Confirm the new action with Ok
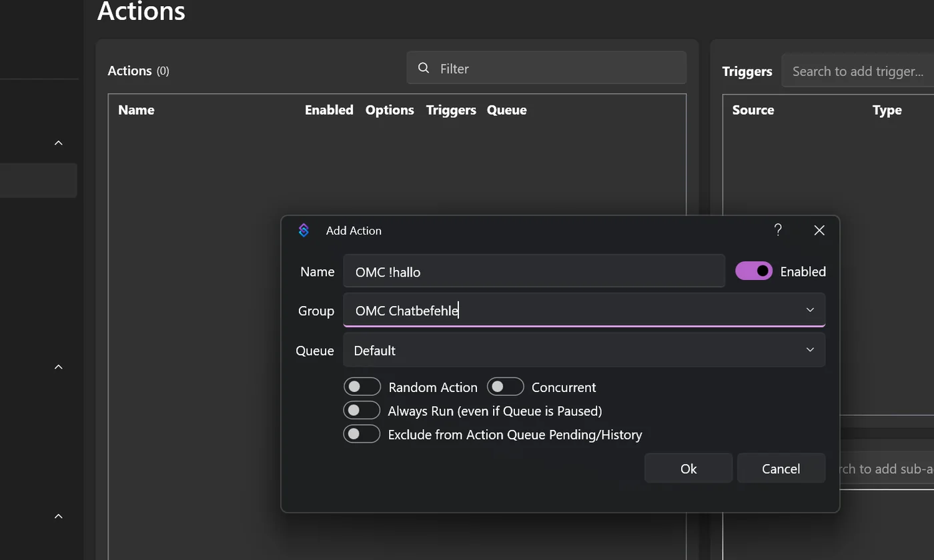Viewport: 934px width, 560px height. pyautogui.click(x=688, y=468)
